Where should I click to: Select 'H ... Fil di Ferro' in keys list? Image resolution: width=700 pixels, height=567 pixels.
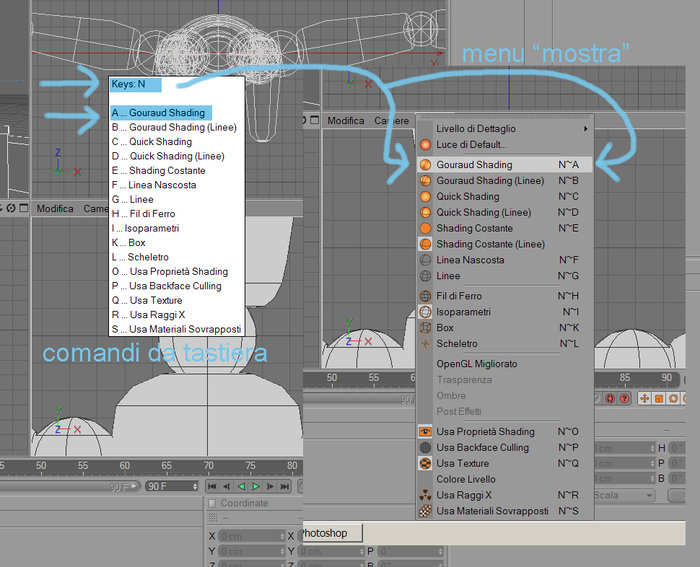tap(143, 214)
